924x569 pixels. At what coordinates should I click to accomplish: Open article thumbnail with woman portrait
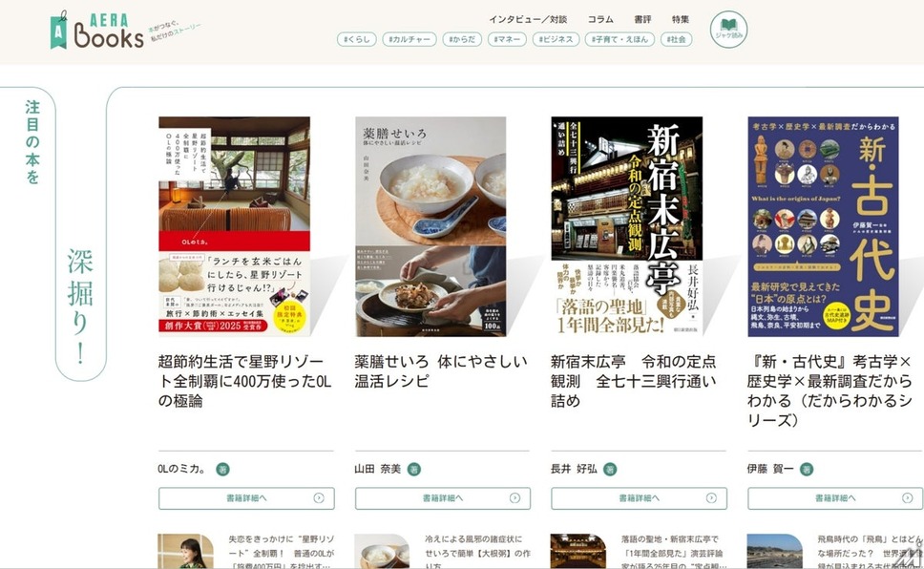coord(185,551)
